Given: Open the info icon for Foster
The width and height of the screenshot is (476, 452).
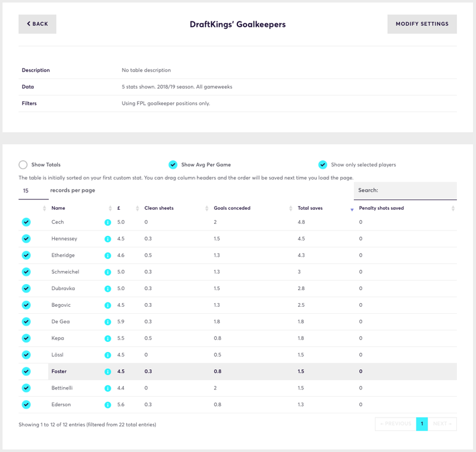Looking at the screenshot, I should [108, 372].
